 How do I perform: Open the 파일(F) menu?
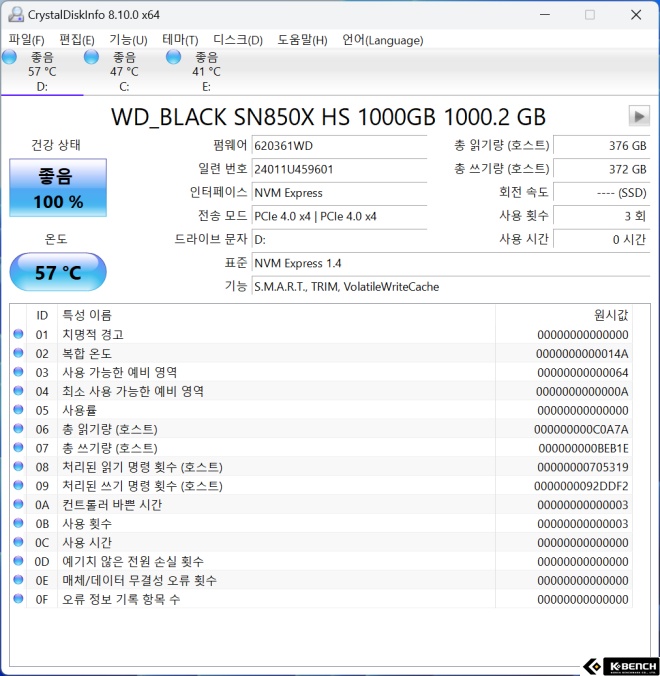[x=26, y=40]
